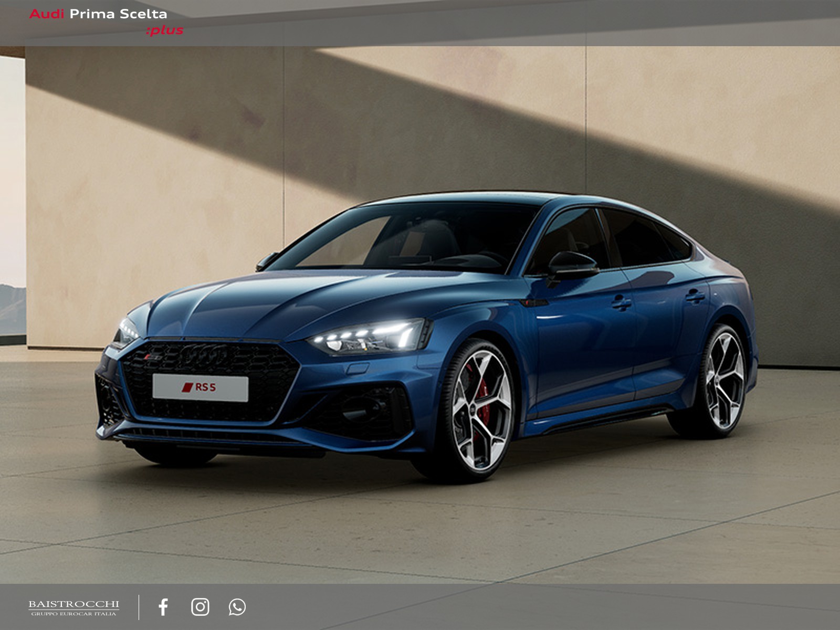Click the red ':plus' text in header
This screenshot has width=840, height=630.
(165, 30)
